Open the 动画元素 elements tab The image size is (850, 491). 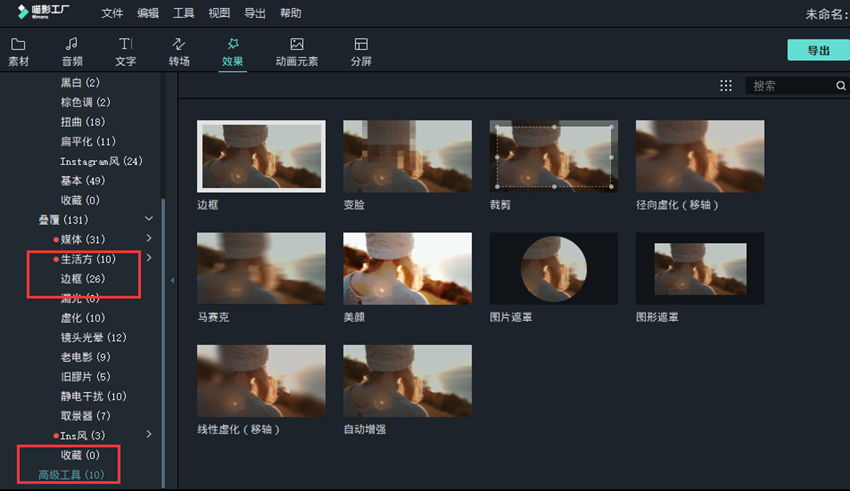[x=297, y=52]
